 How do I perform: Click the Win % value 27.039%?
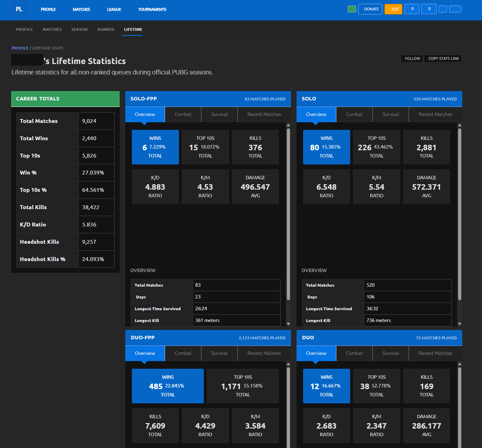[x=93, y=173]
